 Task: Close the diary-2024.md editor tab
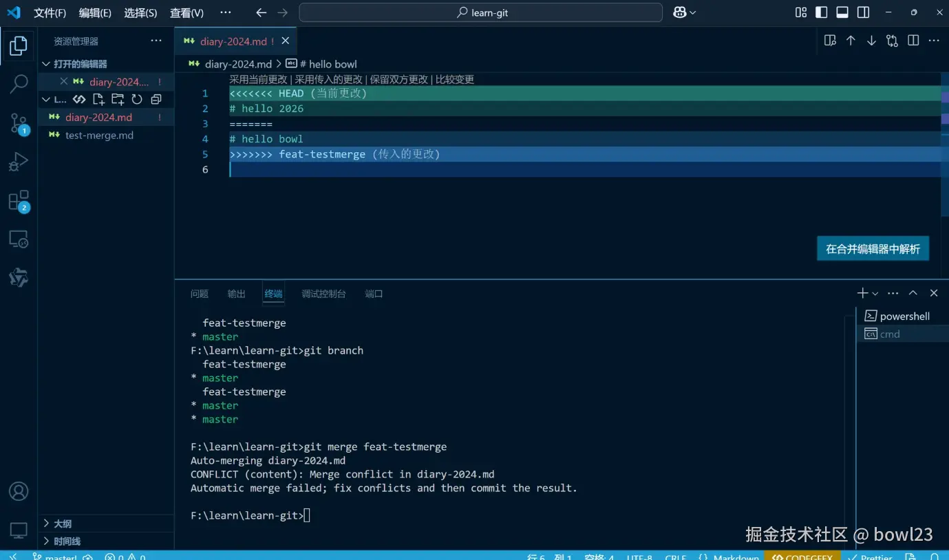pos(285,41)
